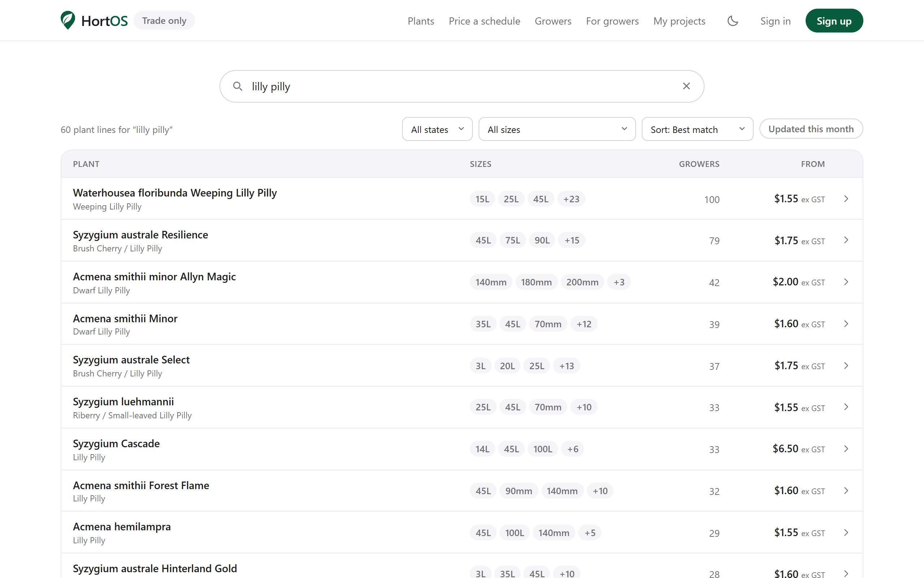
Task: Select 140mm chip for Allyn Magic
Action: coord(491,282)
